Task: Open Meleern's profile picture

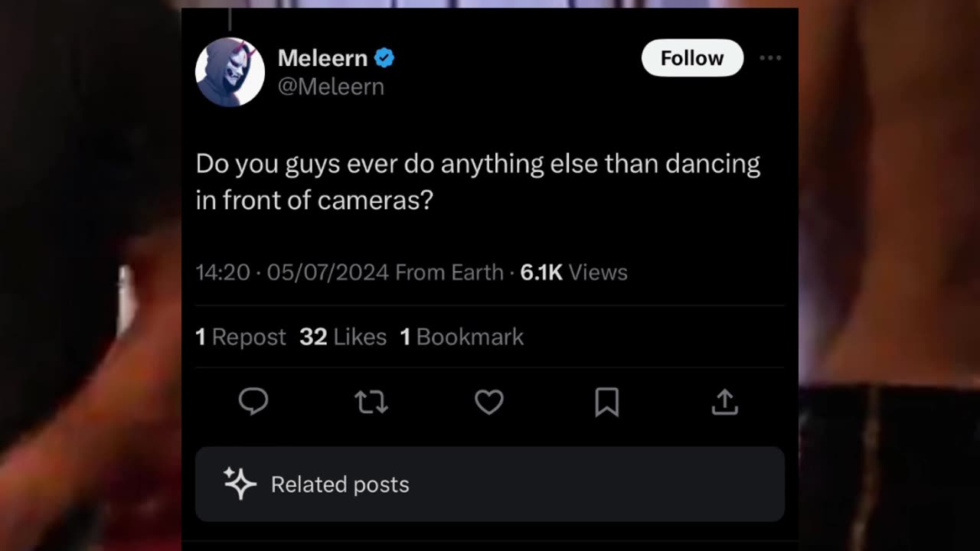Action: [x=230, y=72]
